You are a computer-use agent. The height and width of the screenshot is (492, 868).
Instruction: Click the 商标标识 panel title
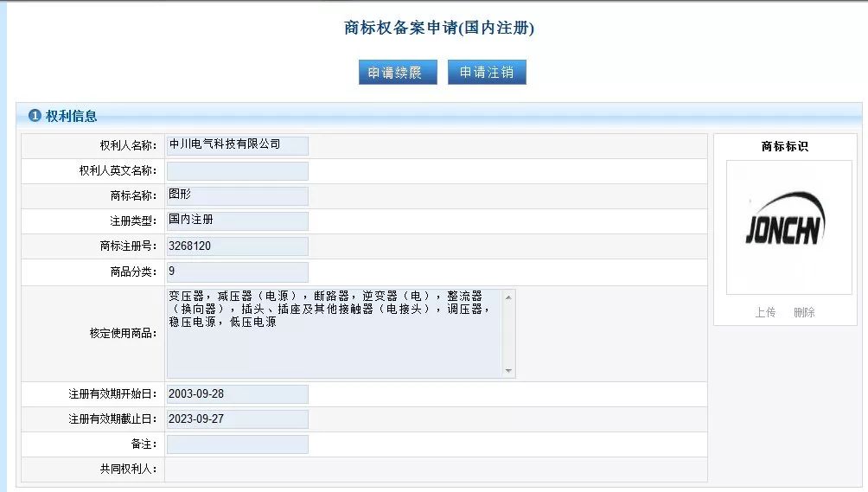click(785, 147)
